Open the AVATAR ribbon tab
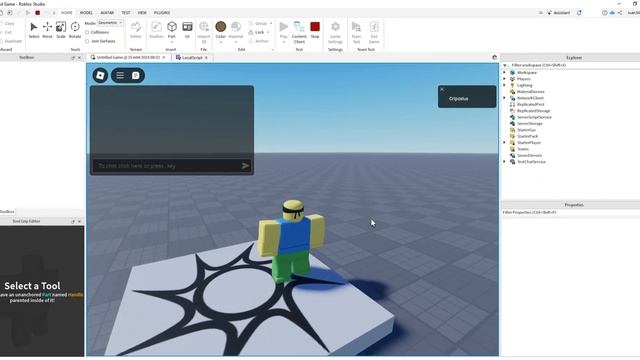Viewport: 640px width, 360px height. [107, 13]
